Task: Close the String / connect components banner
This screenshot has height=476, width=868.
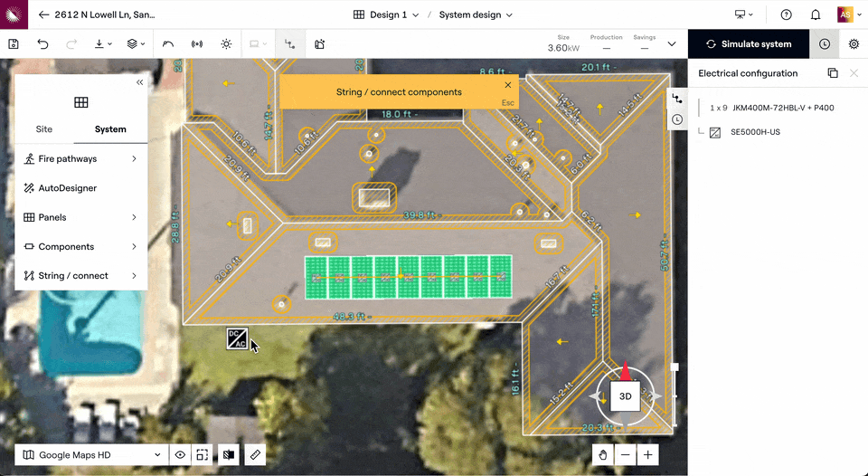Action: point(508,85)
